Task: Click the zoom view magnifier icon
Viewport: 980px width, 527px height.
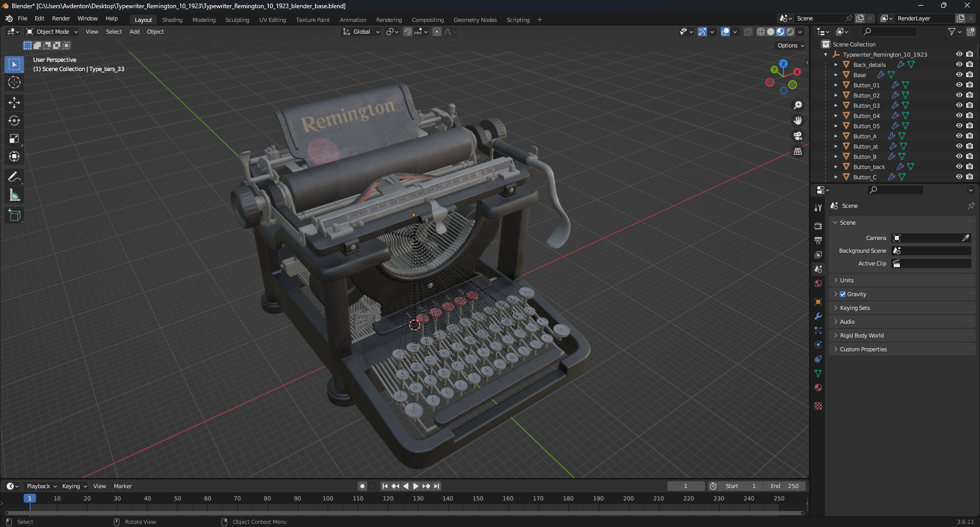Action: pos(798,105)
